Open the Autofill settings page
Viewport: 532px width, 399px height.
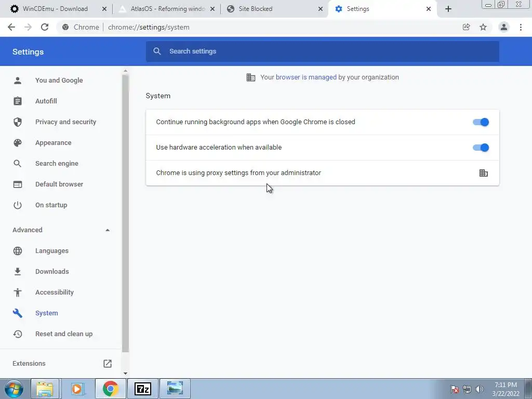click(x=46, y=101)
